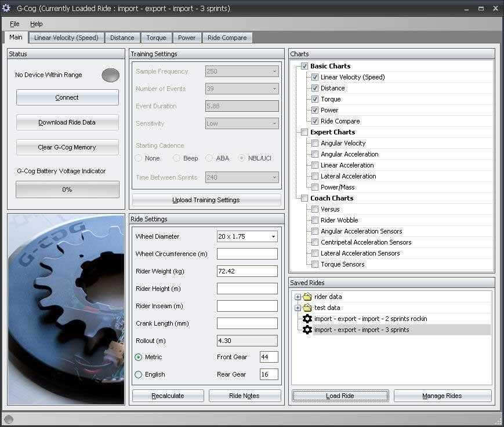Select 'import - export - import - 2 sprints rockin' ride
Viewport: 504px width, 427px height.
point(371,319)
